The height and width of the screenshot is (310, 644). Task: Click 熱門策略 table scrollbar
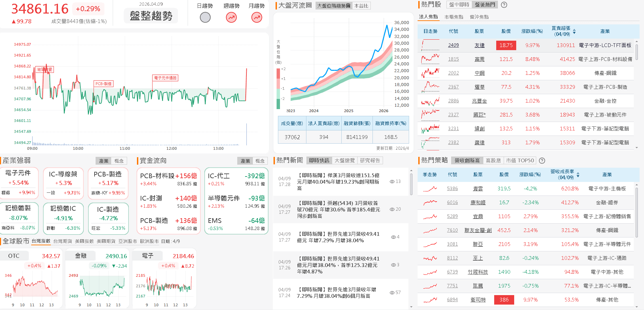(x=637, y=212)
